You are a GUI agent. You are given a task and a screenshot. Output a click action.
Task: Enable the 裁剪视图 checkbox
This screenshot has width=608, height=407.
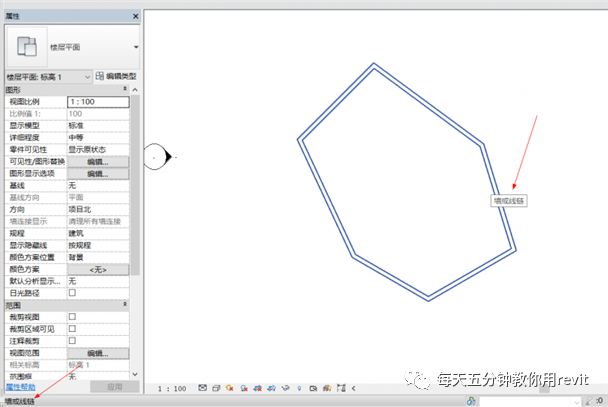click(x=72, y=317)
